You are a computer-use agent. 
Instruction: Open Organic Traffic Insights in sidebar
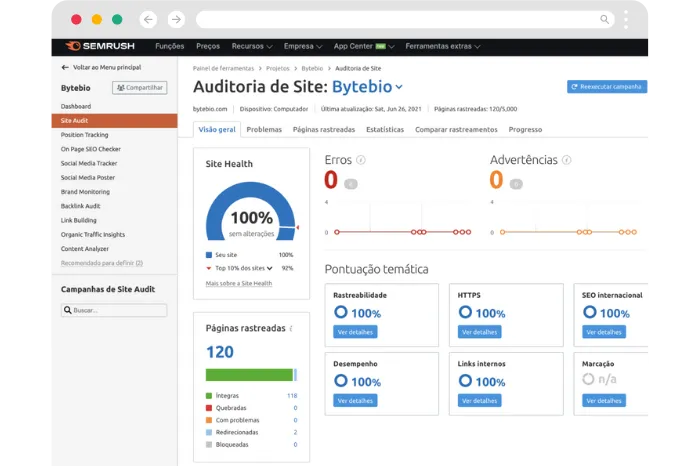pos(93,234)
